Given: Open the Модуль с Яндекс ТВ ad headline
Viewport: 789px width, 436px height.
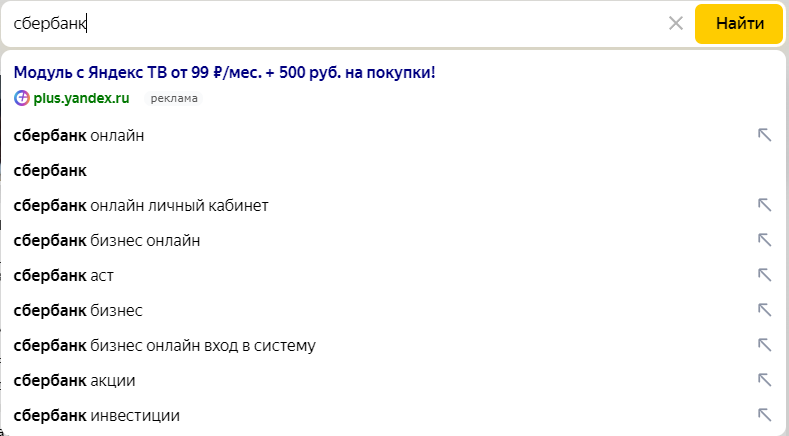Looking at the screenshot, I should pos(224,72).
